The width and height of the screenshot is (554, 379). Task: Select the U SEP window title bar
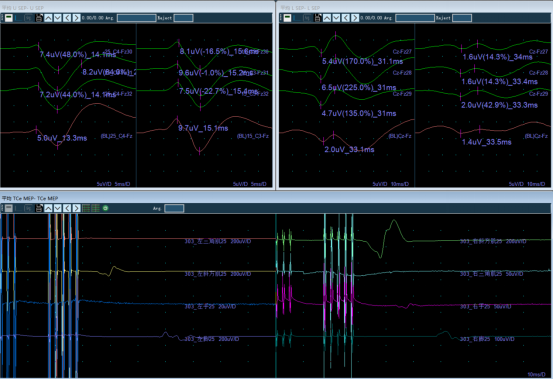pyautogui.click(x=137, y=7)
